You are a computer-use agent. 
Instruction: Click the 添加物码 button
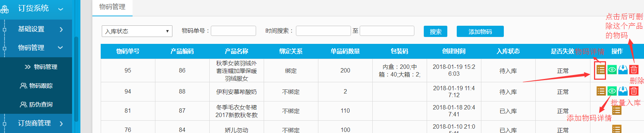coord(480,32)
